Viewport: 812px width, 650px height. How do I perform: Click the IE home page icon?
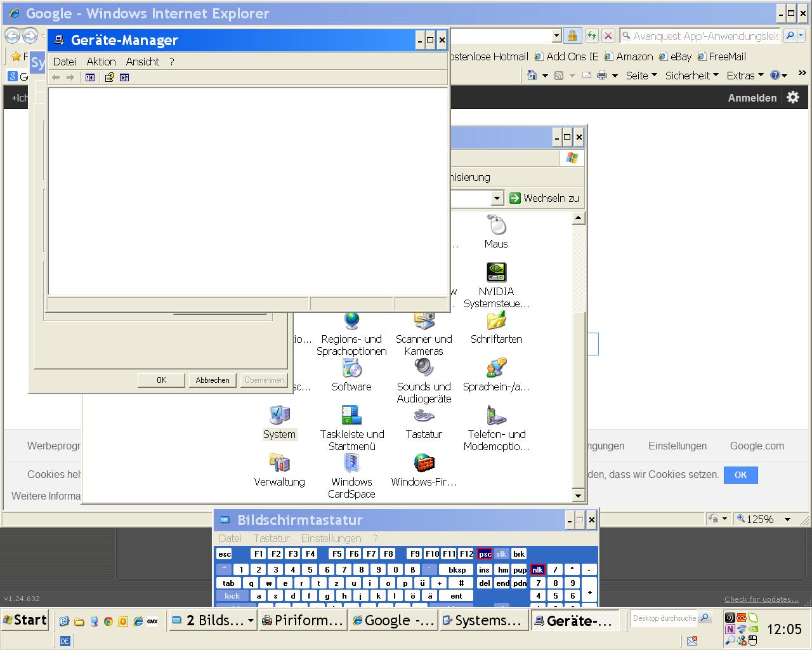pos(532,76)
